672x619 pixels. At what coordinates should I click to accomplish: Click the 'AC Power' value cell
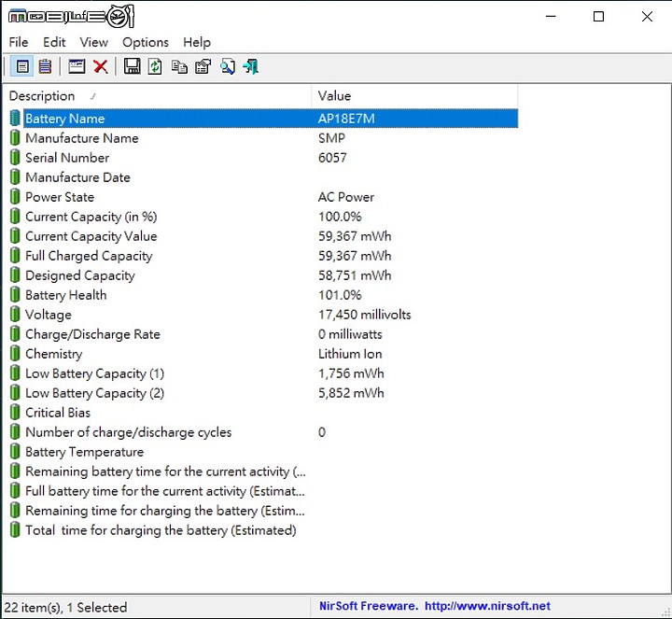[346, 197]
